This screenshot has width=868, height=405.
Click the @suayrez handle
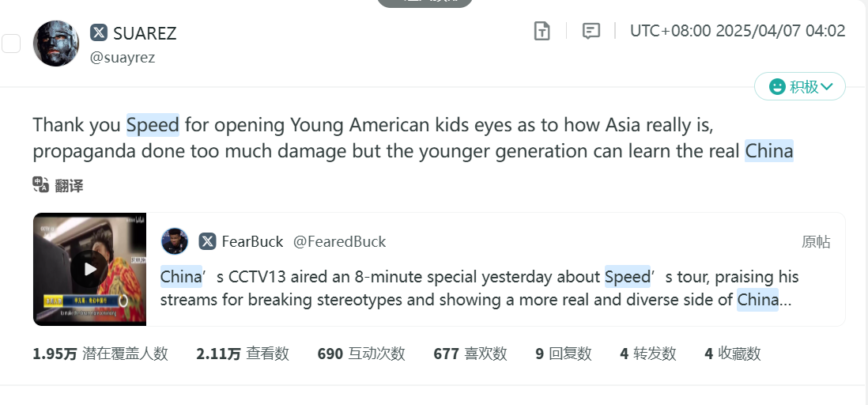coord(123,57)
